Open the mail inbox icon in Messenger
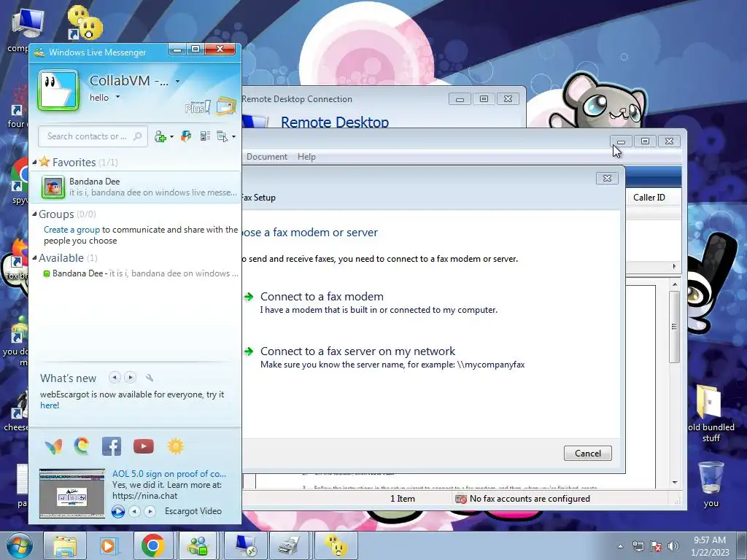 point(226,106)
